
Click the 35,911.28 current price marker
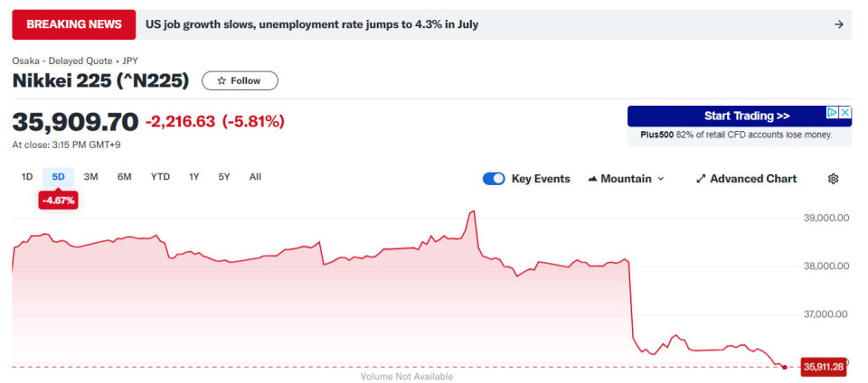[823, 367]
